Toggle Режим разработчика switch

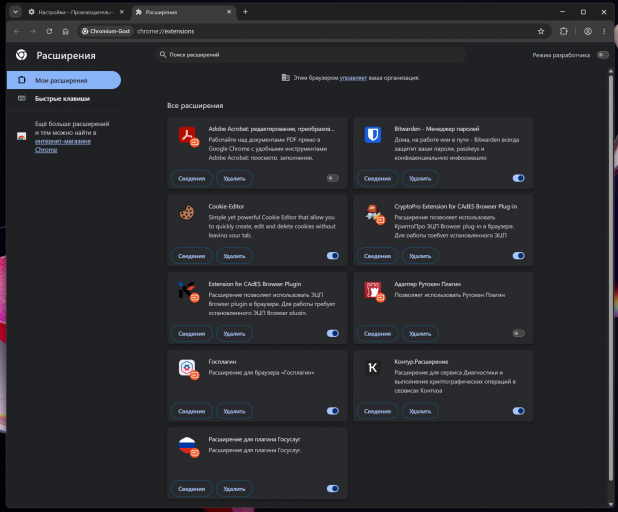pyautogui.click(x=603, y=55)
